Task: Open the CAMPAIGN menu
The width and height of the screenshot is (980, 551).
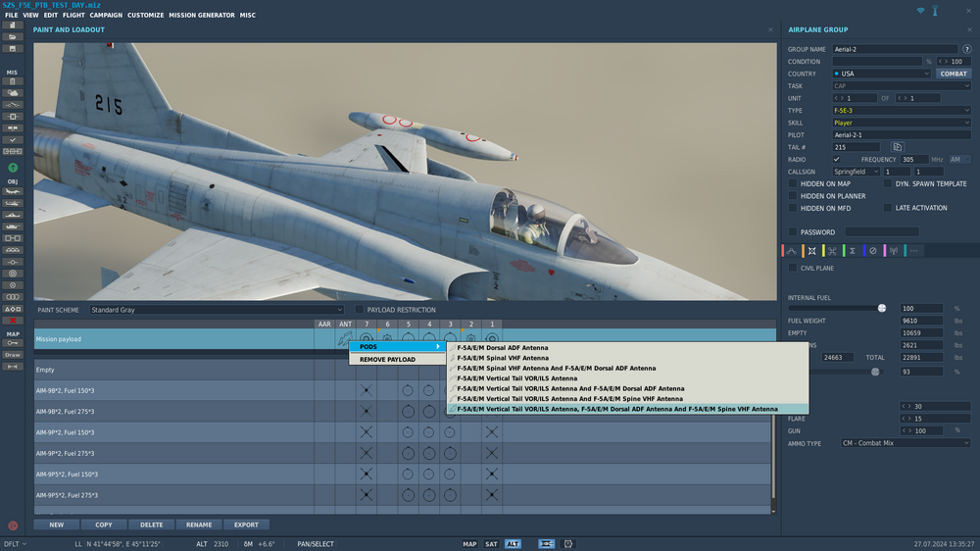Action: click(106, 15)
